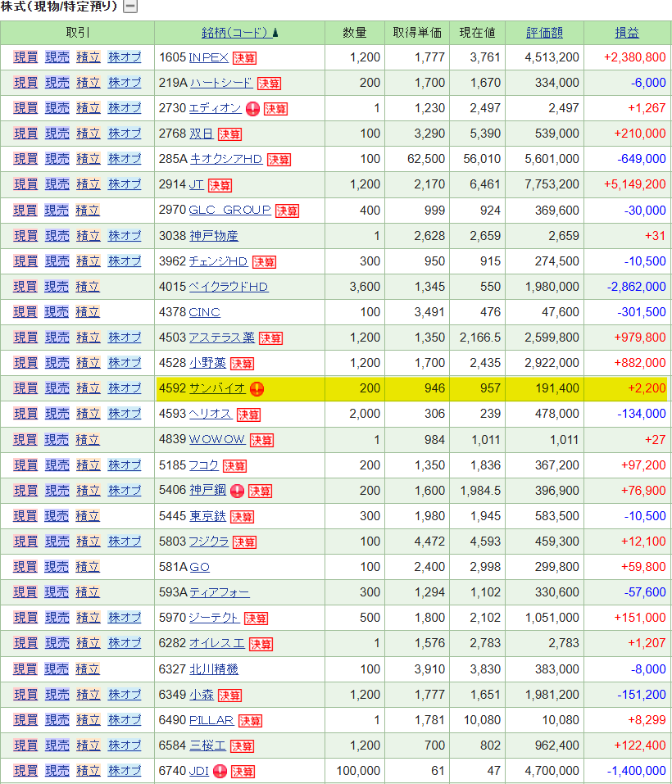Open the 決算 badge for 5803 フジクラ
The image size is (672, 784).
click(244, 542)
